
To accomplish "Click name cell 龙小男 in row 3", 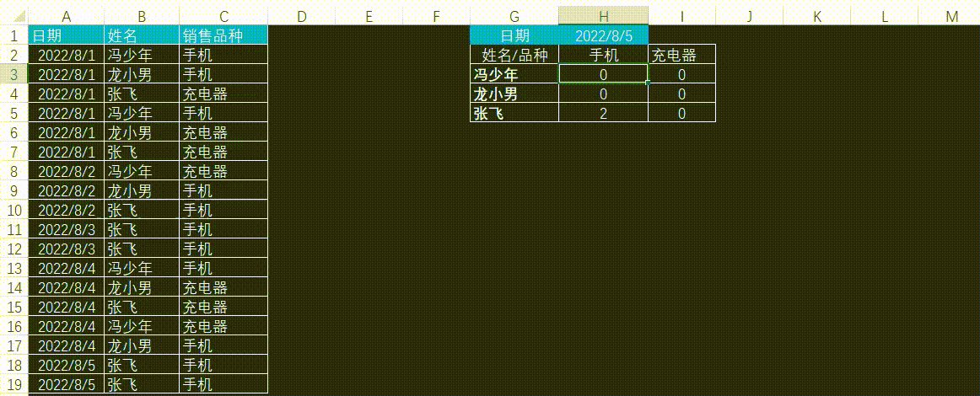I will [x=141, y=74].
